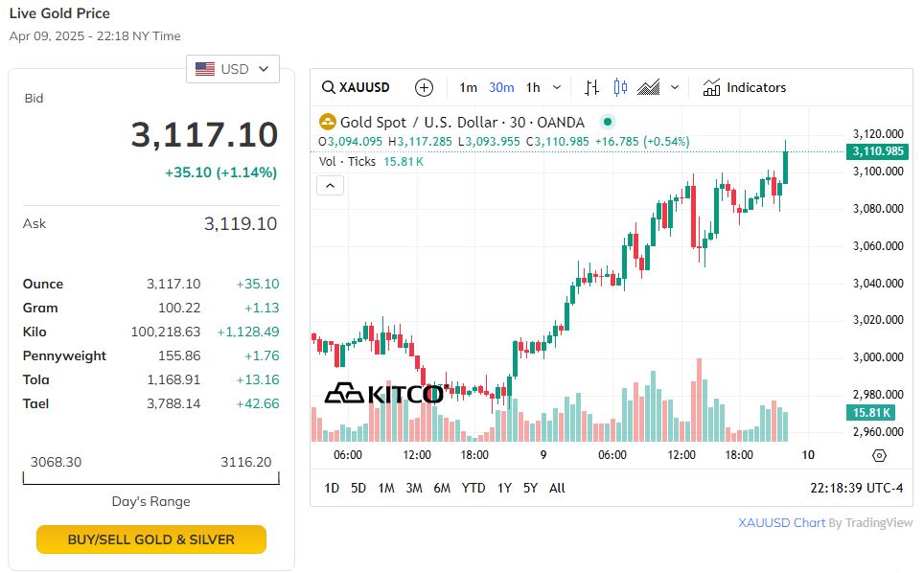Viewport: 924px width, 573px height.
Task: Select the candlestick chart style icon
Action: [x=620, y=88]
